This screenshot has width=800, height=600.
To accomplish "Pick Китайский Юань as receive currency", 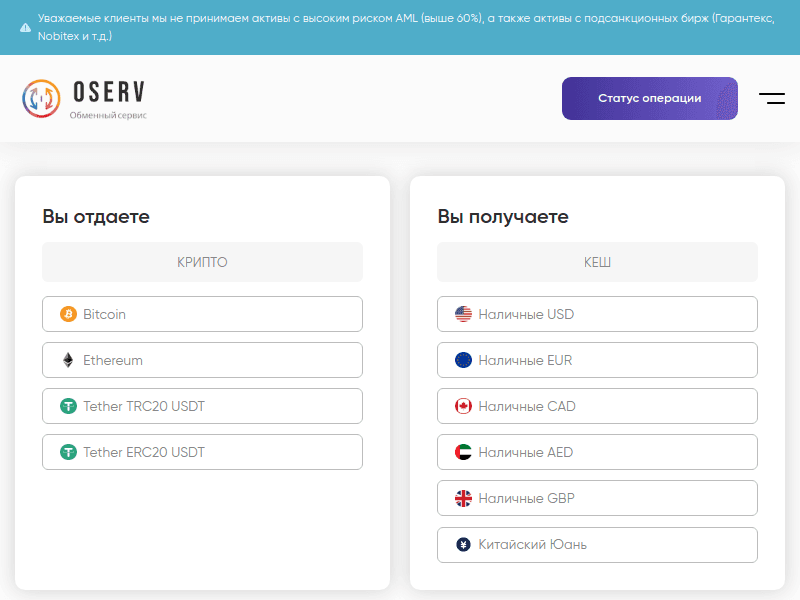I will point(597,544).
